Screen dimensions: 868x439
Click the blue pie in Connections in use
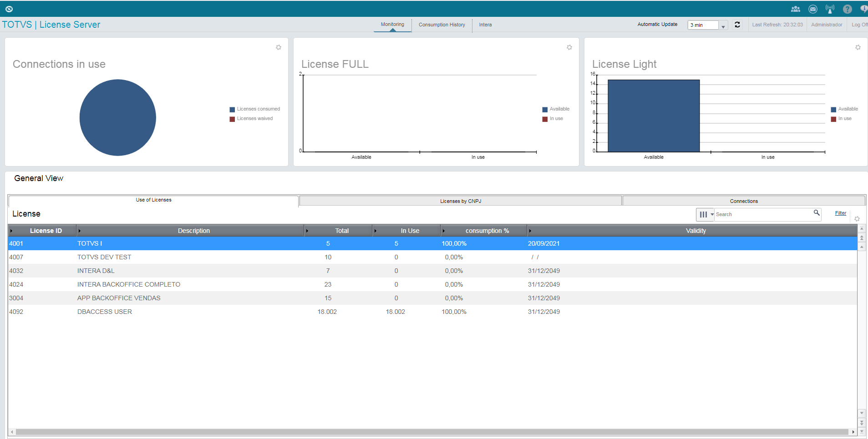[x=118, y=118]
